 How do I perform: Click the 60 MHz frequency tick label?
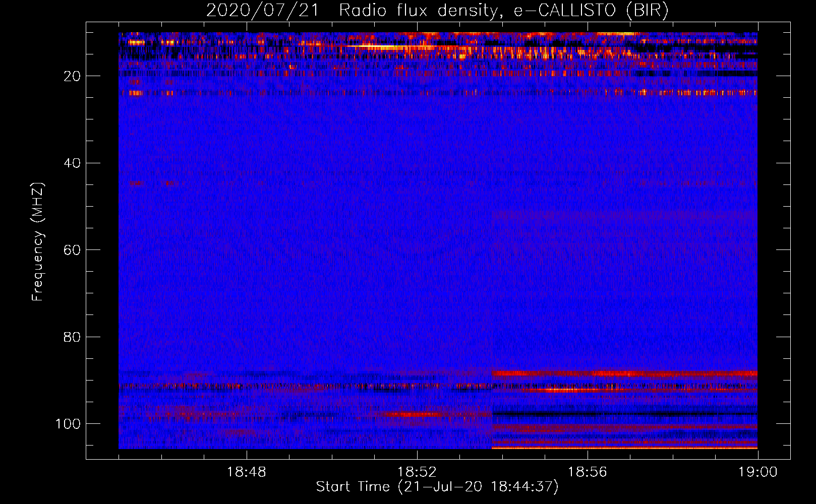pyautogui.click(x=73, y=250)
